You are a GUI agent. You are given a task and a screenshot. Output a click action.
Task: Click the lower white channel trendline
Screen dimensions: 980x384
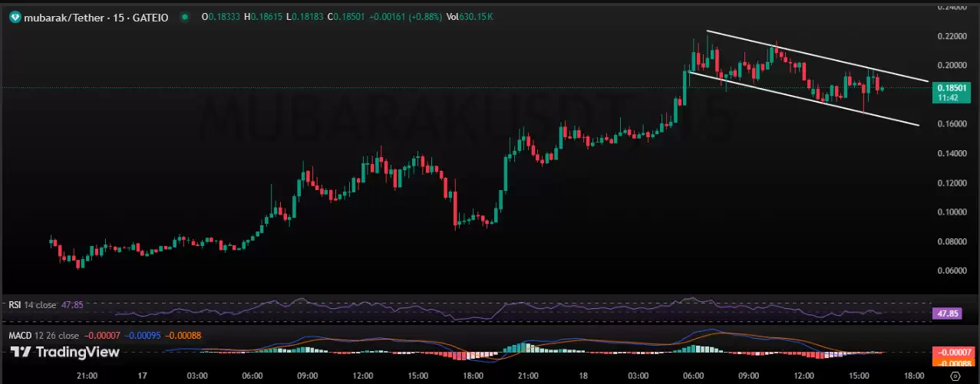pos(806,99)
